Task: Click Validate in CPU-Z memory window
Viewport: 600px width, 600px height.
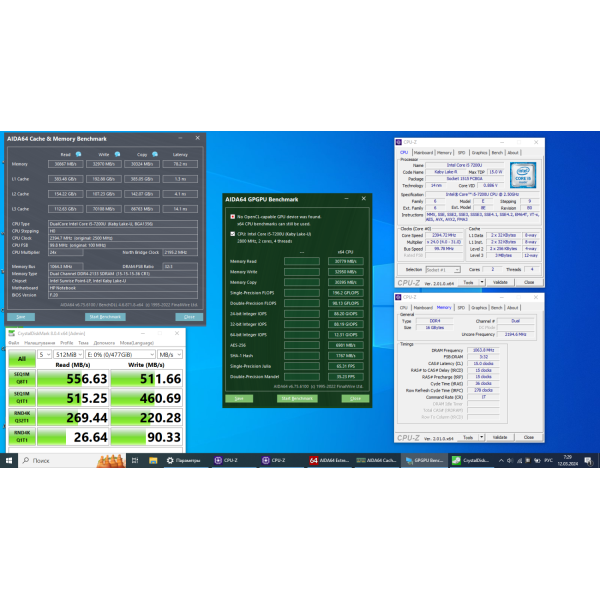Action: 499,437
